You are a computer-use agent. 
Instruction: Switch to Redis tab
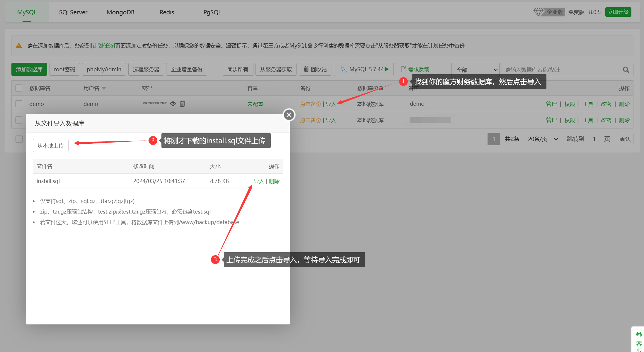167,12
